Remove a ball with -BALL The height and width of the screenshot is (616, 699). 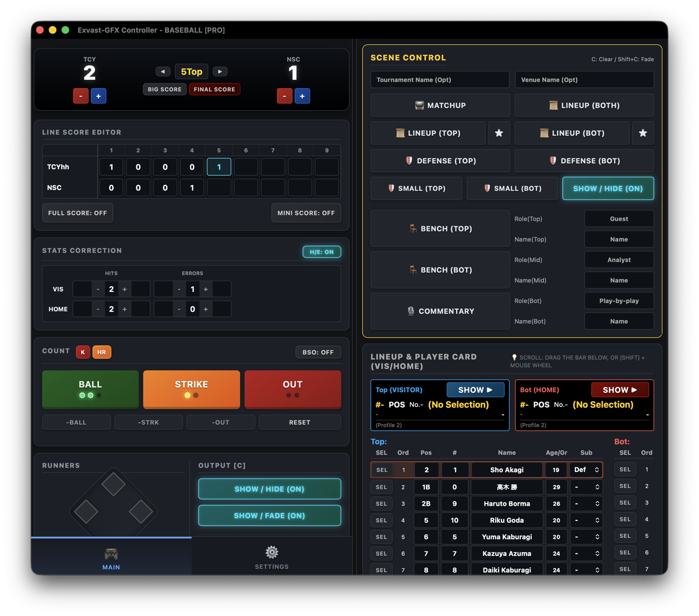[x=76, y=422]
